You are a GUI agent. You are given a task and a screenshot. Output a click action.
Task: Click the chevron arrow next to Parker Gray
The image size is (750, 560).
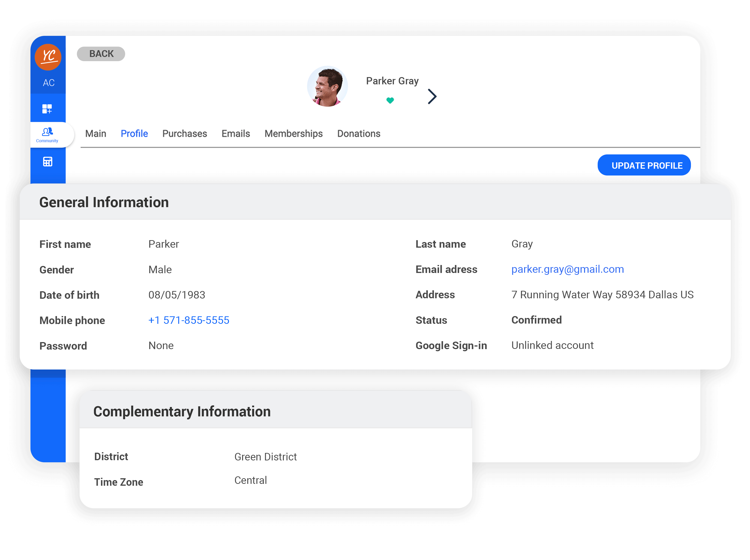(432, 96)
